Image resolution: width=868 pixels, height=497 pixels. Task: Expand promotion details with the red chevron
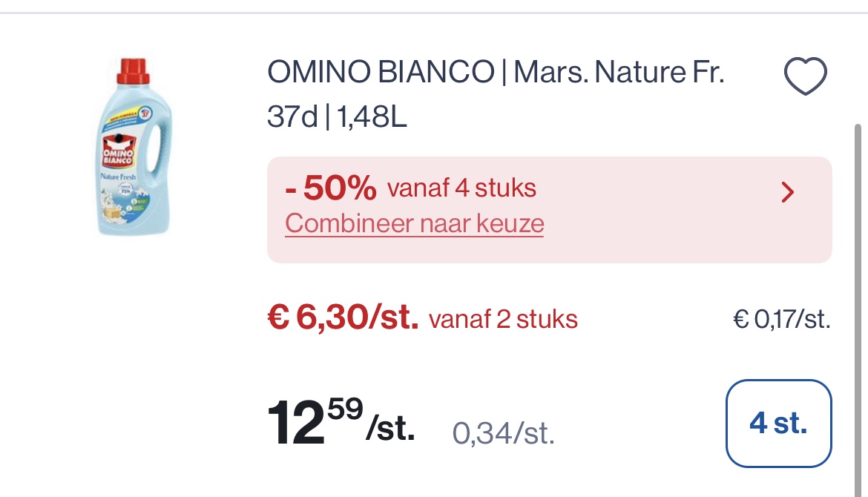click(x=788, y=192)
